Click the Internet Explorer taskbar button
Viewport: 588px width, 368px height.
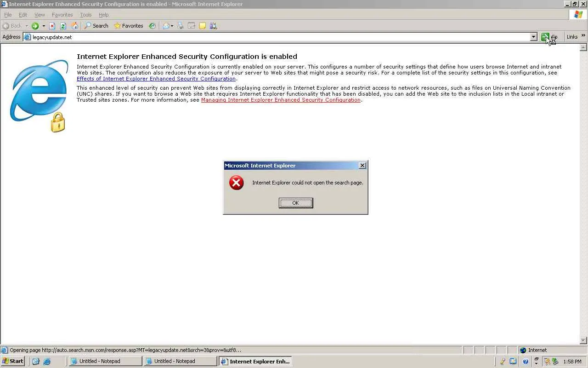[256, 362]
